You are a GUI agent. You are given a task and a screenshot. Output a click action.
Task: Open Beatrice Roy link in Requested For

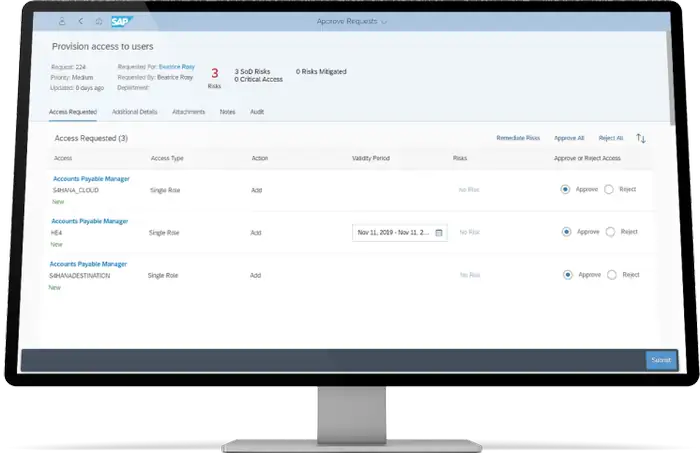tap(179, 66)
